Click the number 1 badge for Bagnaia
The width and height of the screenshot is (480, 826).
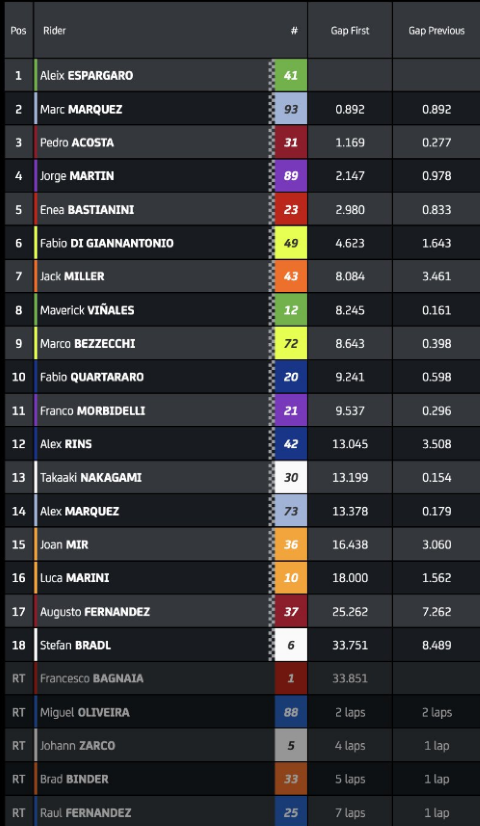pyautogui.click(x=290, y=678)
